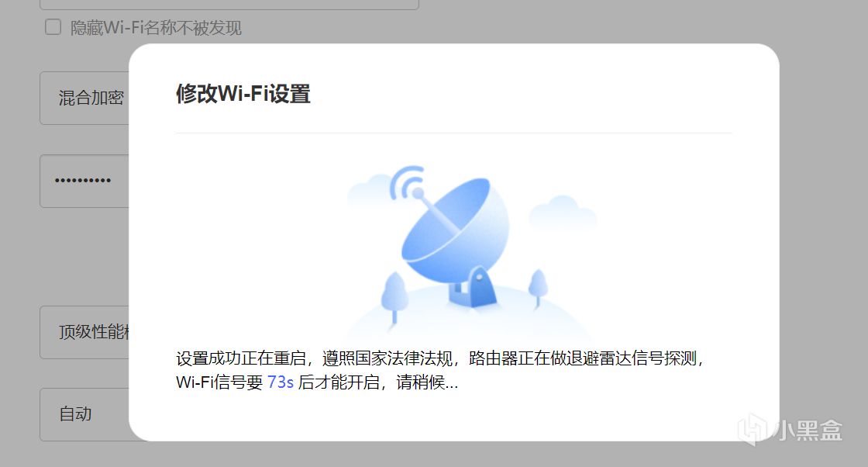The image size is (868, 467).
Task: Click the cloud left of the dish
Action: coord(370,190)
